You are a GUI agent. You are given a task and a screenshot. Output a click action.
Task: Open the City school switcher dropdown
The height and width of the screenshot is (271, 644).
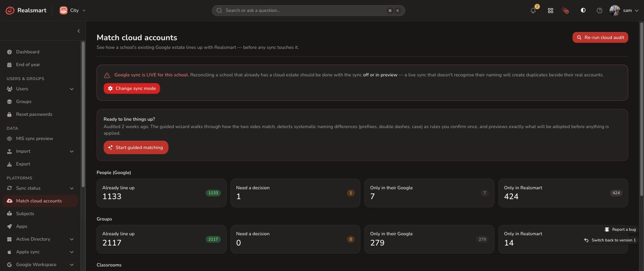point(73,10)
